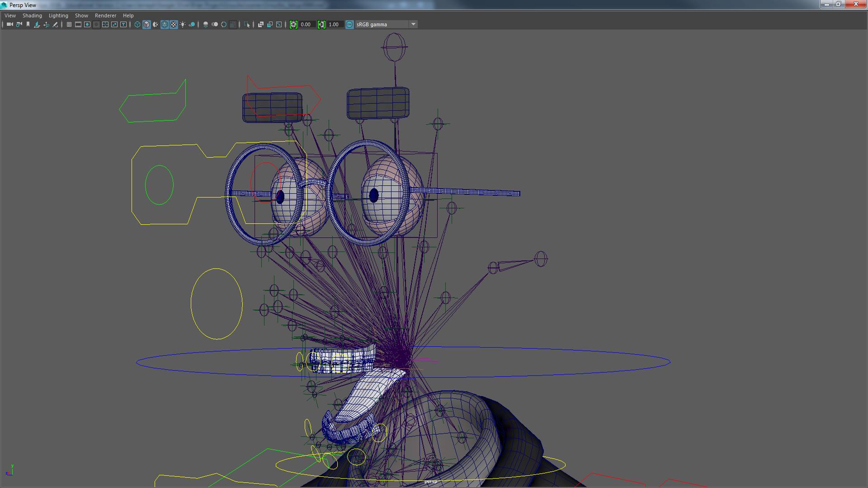
Task: Toggle the viewport Grid display
Action: (x=69, y=24)
